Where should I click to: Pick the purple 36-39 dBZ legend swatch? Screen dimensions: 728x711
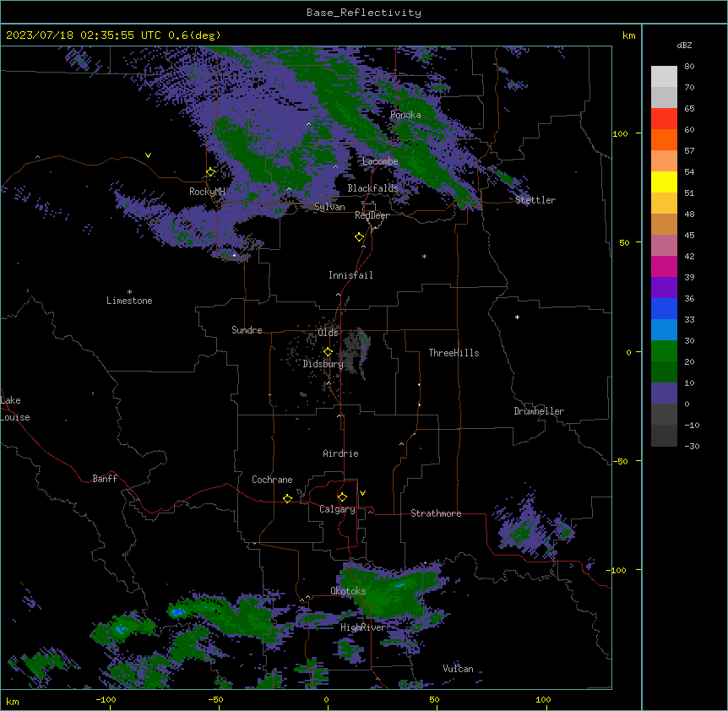coord(664,288)
